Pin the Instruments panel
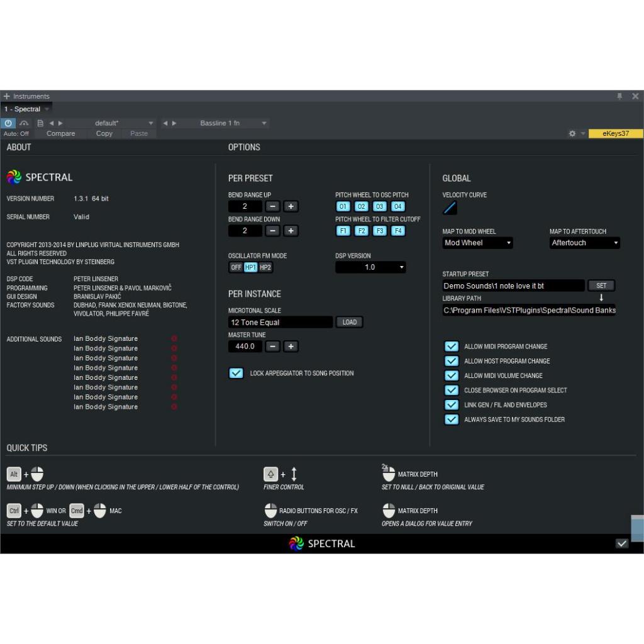 [x=619, y=96]
